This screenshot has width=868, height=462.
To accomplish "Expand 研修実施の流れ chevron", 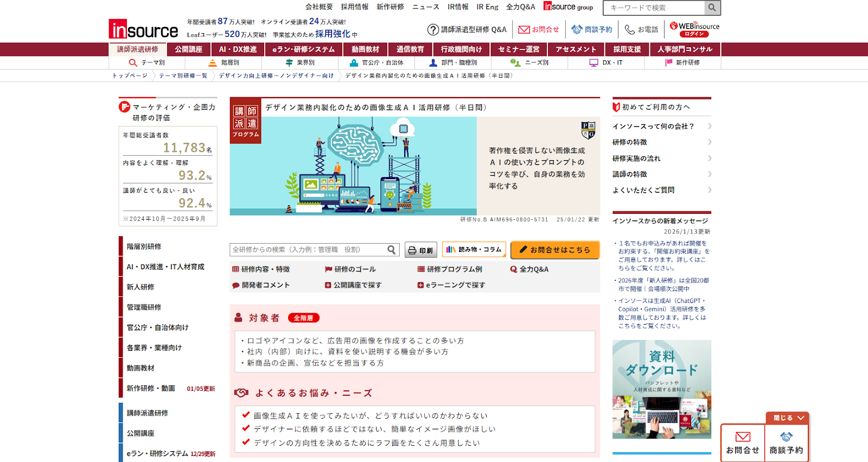I will pos(710,159).
